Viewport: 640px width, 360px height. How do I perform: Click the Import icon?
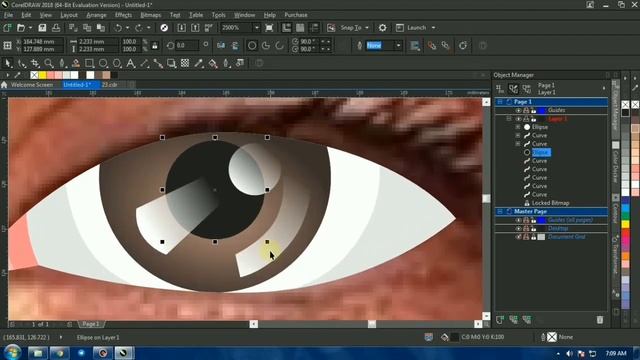click(182, 28)
